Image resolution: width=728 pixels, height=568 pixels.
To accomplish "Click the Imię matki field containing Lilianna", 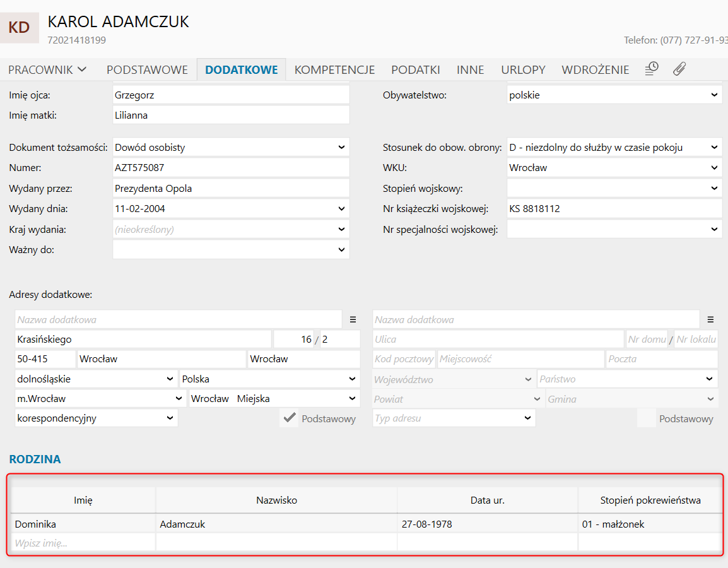I will pos(231,115).
